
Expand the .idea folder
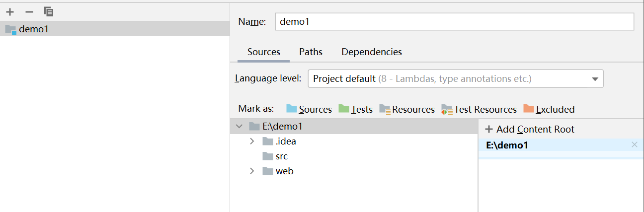tap(252, 141)
